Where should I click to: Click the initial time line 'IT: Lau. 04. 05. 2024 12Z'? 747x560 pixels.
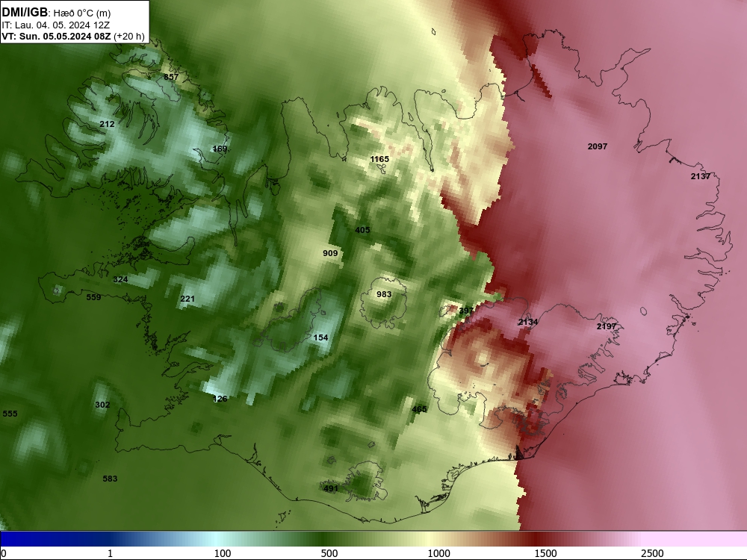click(55, 25)
